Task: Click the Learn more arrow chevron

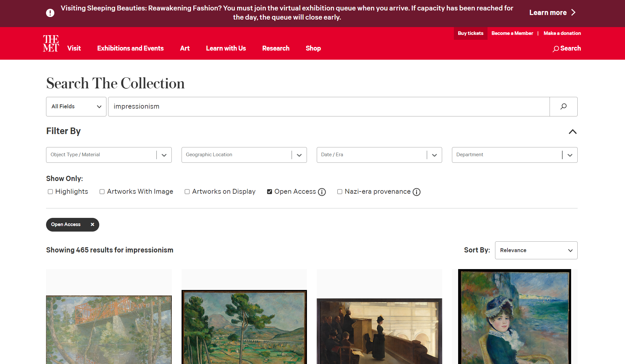Action: [573, 12]
